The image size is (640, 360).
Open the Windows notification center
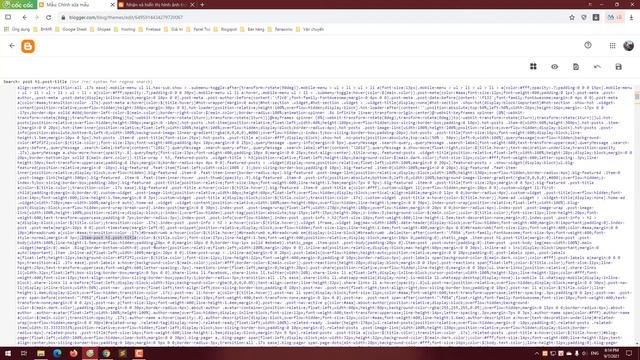tap(629, 353)
